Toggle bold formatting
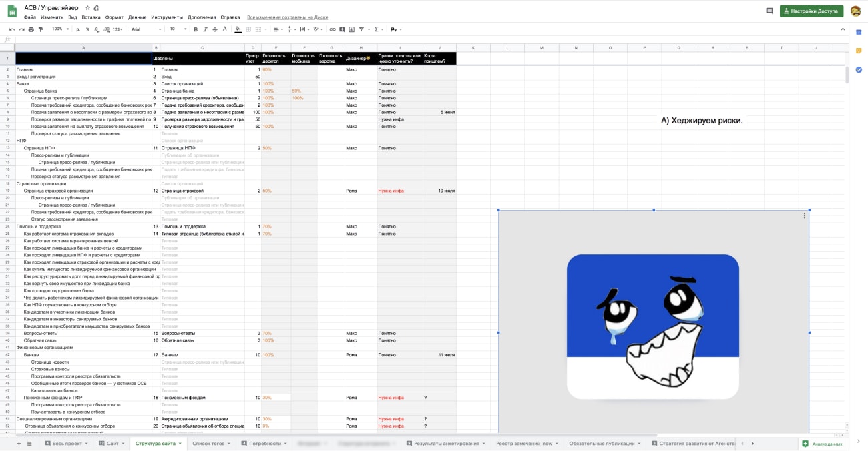The width and height of the screenshot is (868, 451). tap(196, 29)
